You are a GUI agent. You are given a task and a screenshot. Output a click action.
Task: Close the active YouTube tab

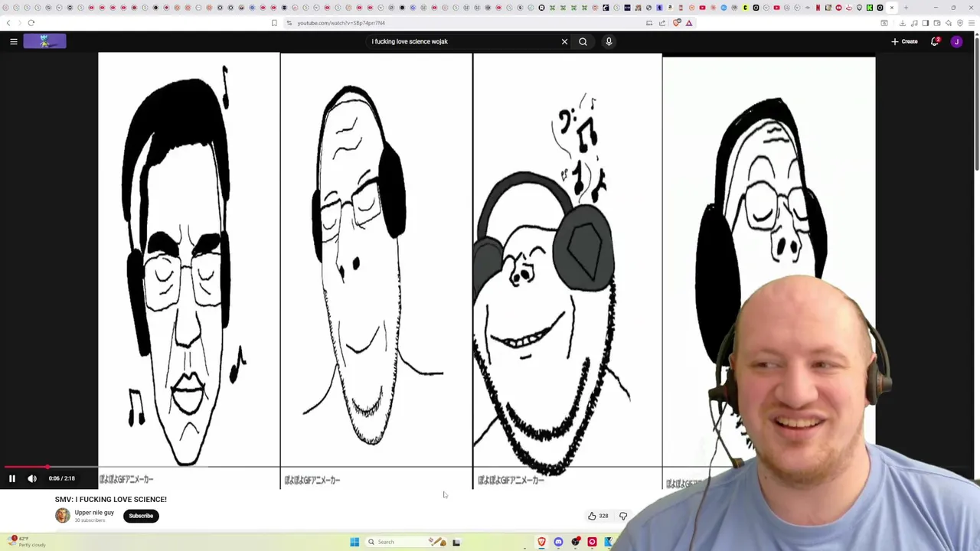coord(891,8)
